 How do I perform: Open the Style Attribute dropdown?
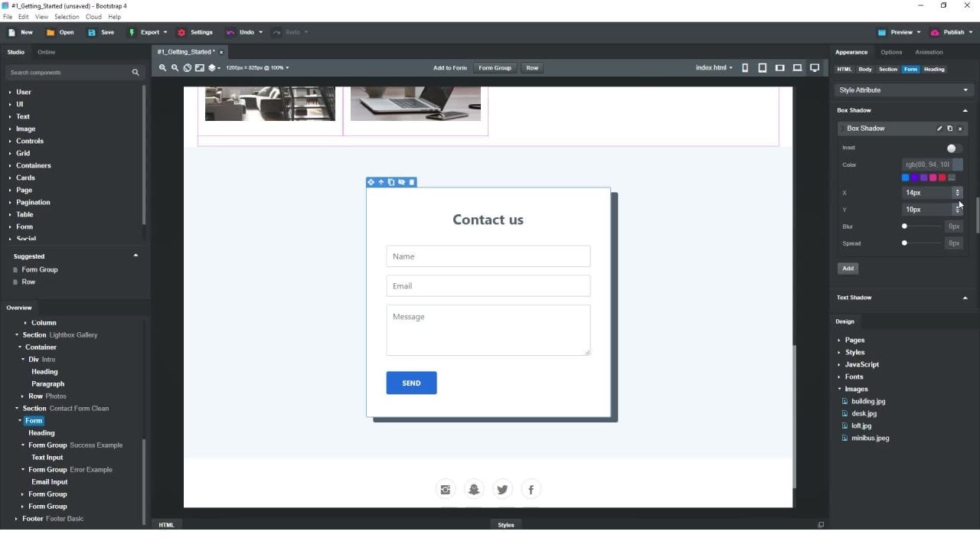pos(903,90)
